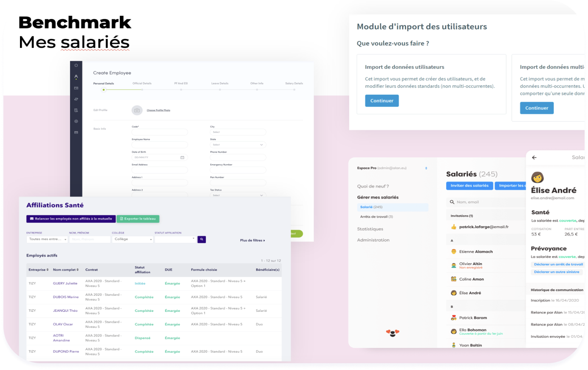Click Continuer under Import de données utilisateurs

(x=382, y=101)
